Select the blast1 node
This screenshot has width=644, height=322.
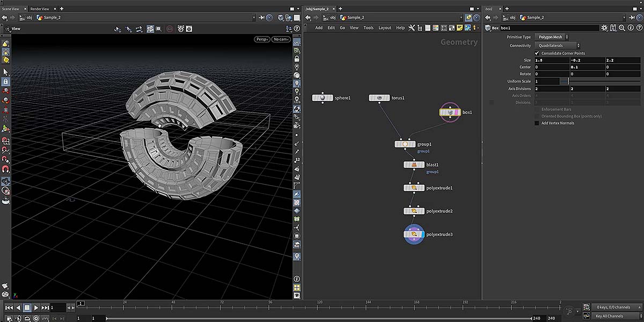414,165
